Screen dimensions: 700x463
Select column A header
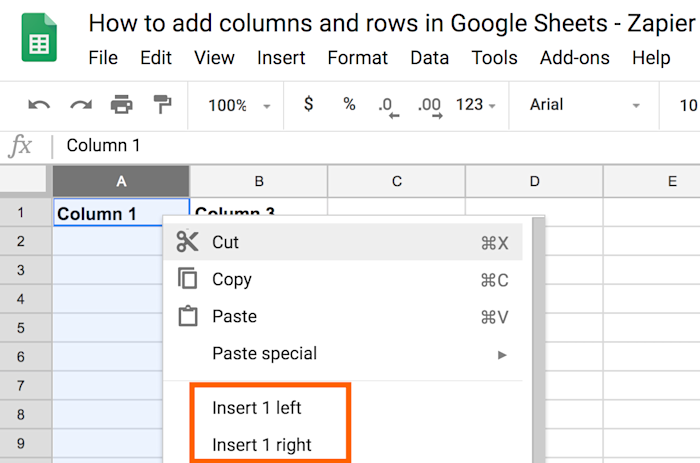coord(121,181)
